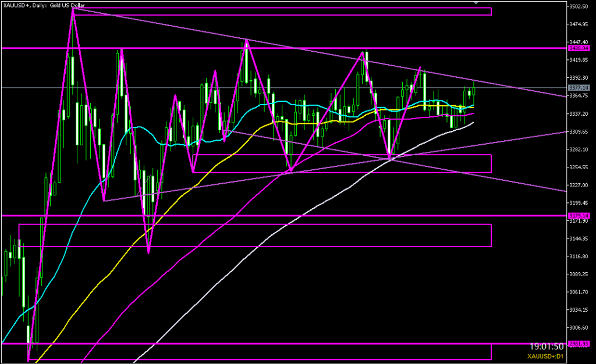The height and width of the screenshot is (364, 596).
Task: Click the 3034.15 value on price axis
Action: coord(579,310)
